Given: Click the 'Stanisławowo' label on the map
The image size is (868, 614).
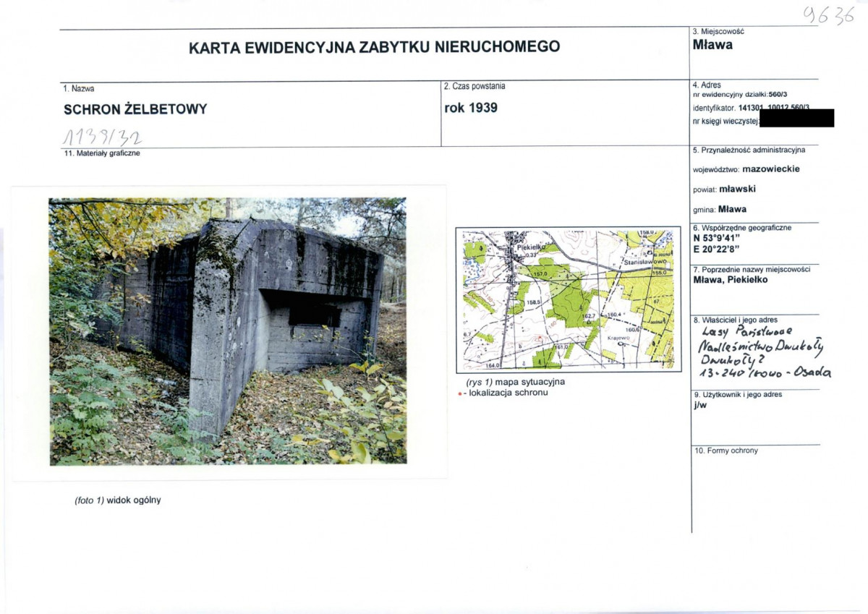Looking at the screenshot, I should tap(644, 261).
